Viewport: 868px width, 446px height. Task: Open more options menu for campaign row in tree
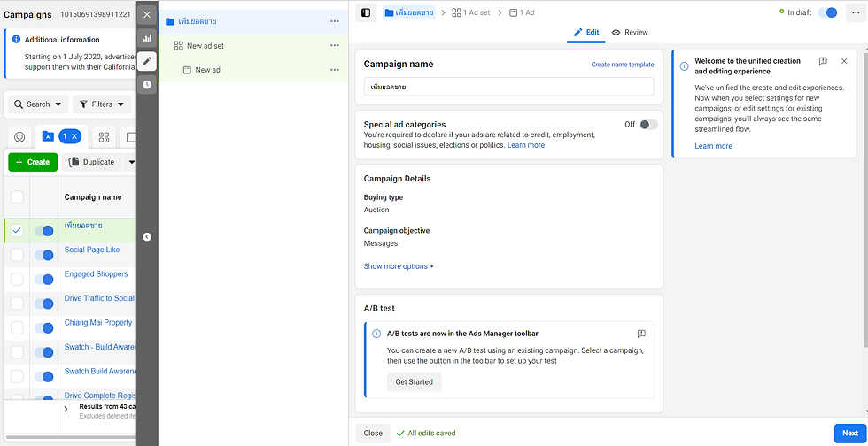point(335,21)
